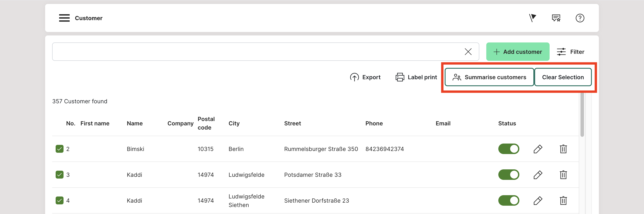Image resolution: width=644 pixels, height=214 pixels.
Task: Turn off status for Siethener Dorfstraße customer
Action: 508,200
